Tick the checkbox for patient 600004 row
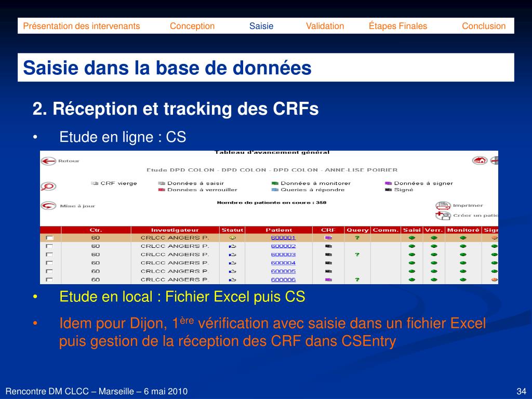 49,263
